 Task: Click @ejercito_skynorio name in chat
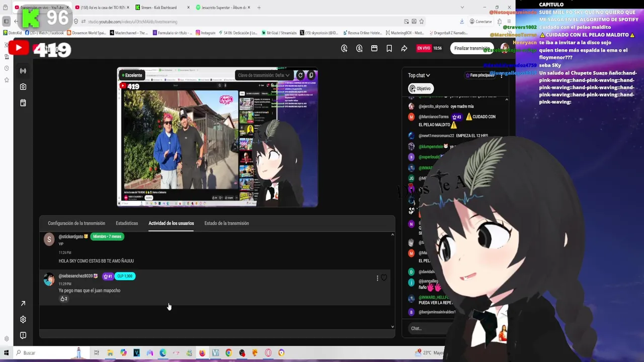434,107
